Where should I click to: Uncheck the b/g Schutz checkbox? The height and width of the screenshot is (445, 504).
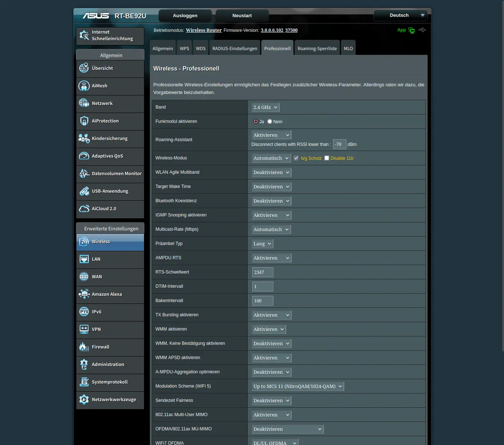point(296,158)
